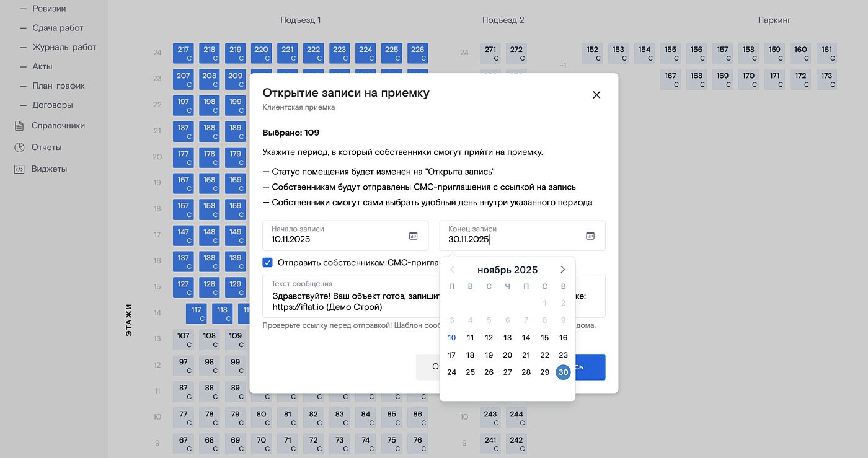Select November 20 in the calendar
The height and width of the screenshot is (458, 868).
[x=507, y=355]
